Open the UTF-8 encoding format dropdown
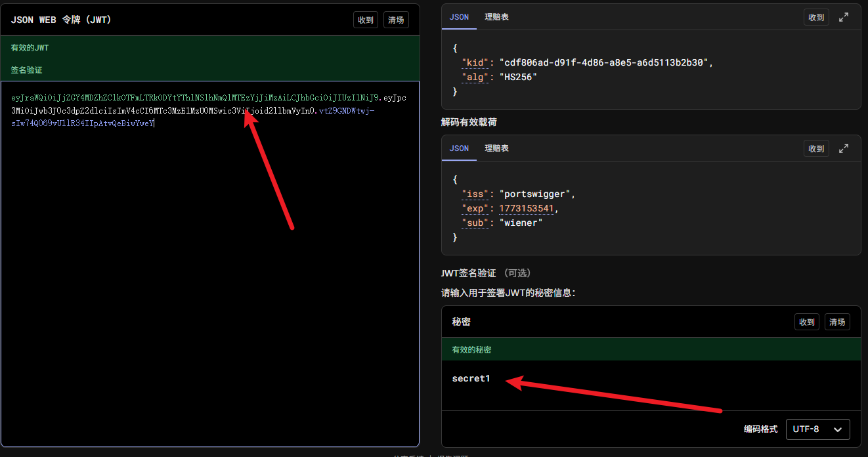 tap(817, 429)
